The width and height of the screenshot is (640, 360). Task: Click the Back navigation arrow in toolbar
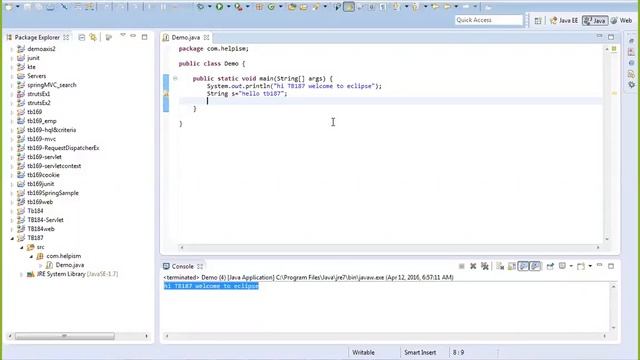pos(447,7)
